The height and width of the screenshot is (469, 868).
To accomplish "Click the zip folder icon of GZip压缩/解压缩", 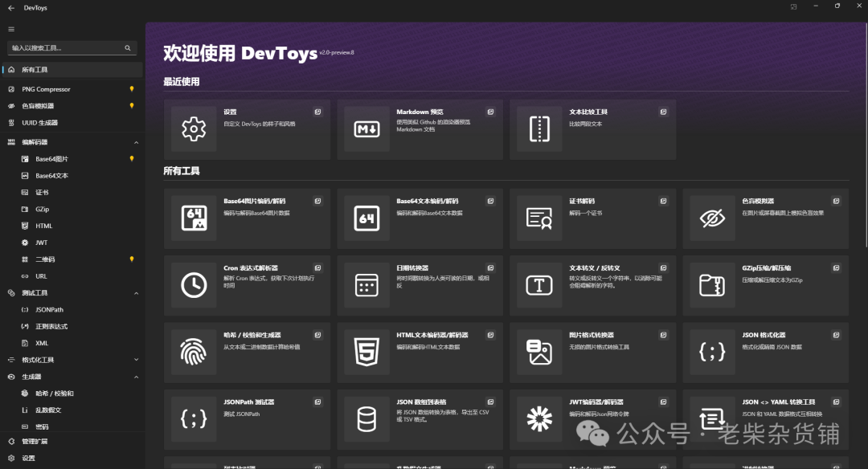I will pyautogui.click(x=712, y=285).
